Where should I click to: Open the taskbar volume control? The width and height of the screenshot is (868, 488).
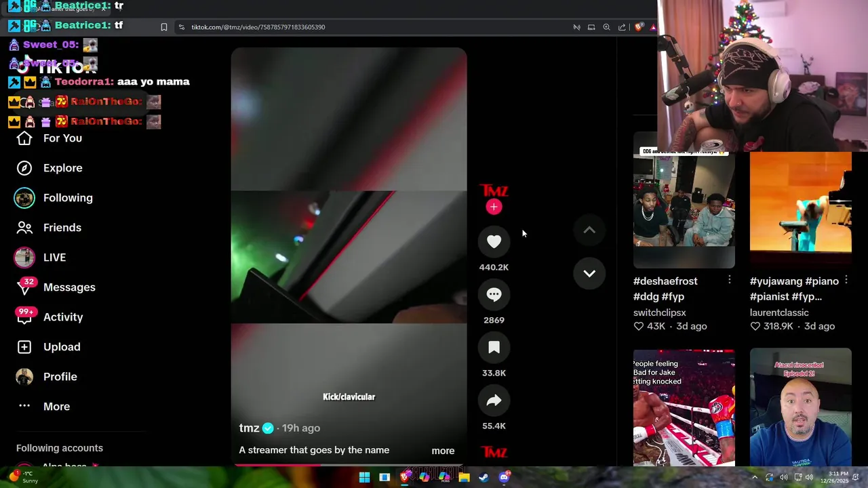click(x=809, y=477)
